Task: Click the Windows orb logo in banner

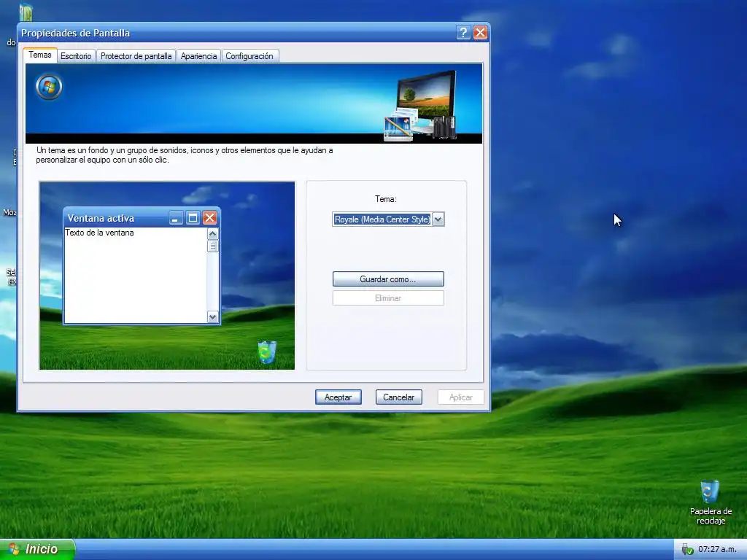Action: 49,87
